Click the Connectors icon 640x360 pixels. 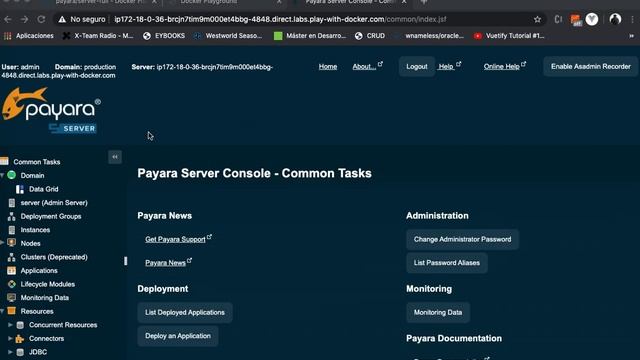(20, 338)
